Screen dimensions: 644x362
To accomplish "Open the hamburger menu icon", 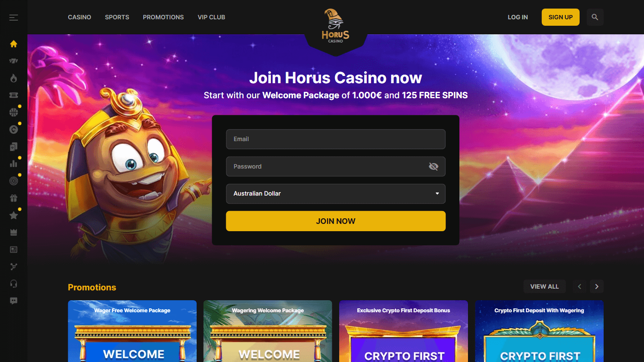I will pos(14,18).
